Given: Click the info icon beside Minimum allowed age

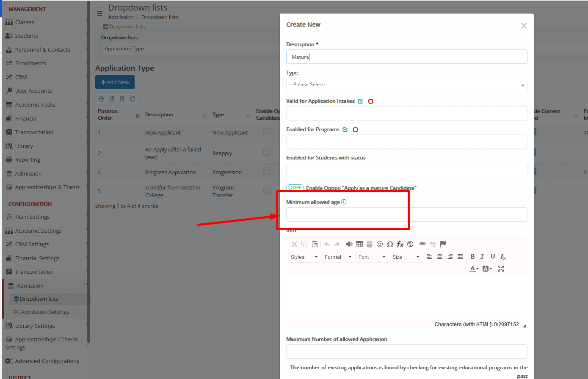Looking at the screenshot, I should (344, 202).
